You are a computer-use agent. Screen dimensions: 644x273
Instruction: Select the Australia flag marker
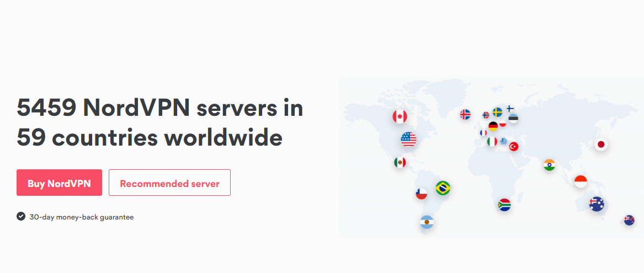[x=597, y=204]
